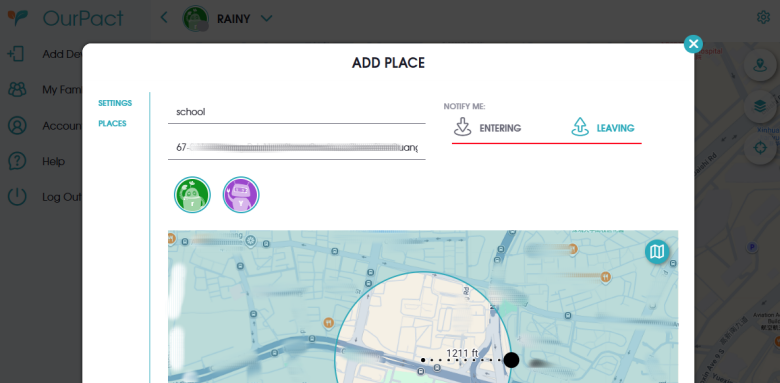Select the purple robot child avatar
Screen dimensions: 780x383
pyautogui.click(x=241, y=195)
